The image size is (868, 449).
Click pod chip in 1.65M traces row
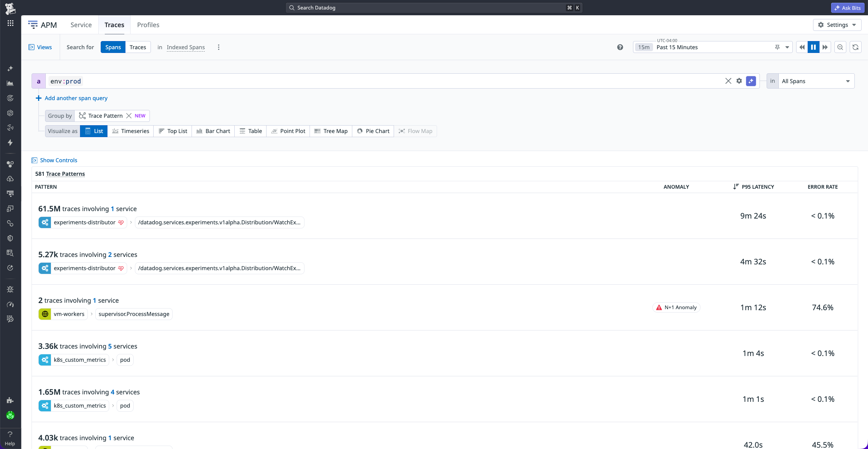(x=125, y=406)
